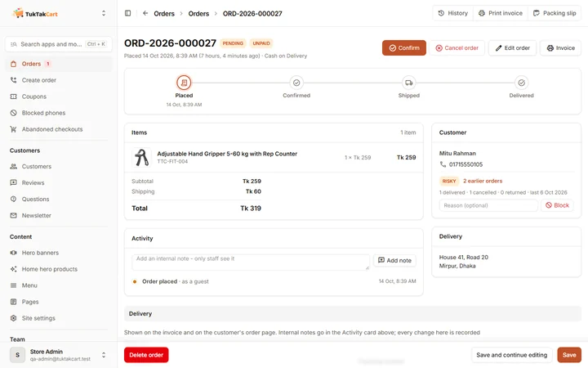Click the Newsletter envelope icon
Image resolution: width=588 pixels, height=368 pixels.
[x=14, y=216]
